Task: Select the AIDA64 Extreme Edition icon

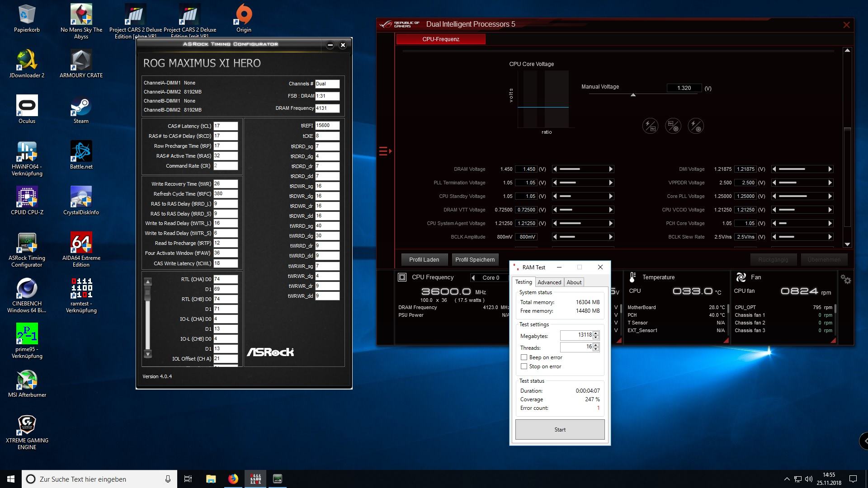Action: click(x=81, y=250)
